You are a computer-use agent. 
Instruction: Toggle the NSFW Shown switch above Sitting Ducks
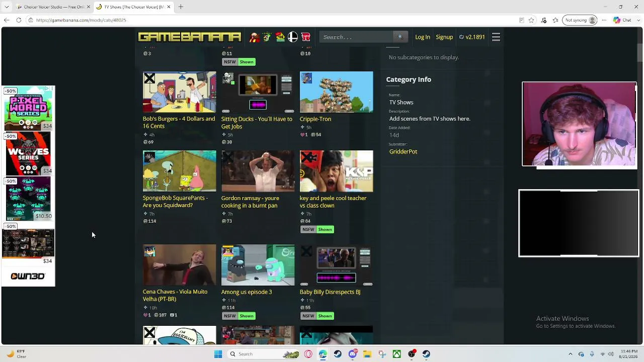(x=239, y=62)
